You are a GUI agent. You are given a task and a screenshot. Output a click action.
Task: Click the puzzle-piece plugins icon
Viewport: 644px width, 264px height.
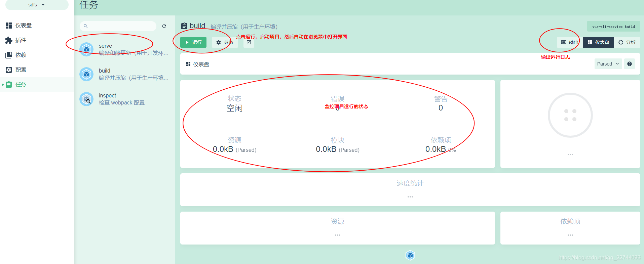pos(9,40)
